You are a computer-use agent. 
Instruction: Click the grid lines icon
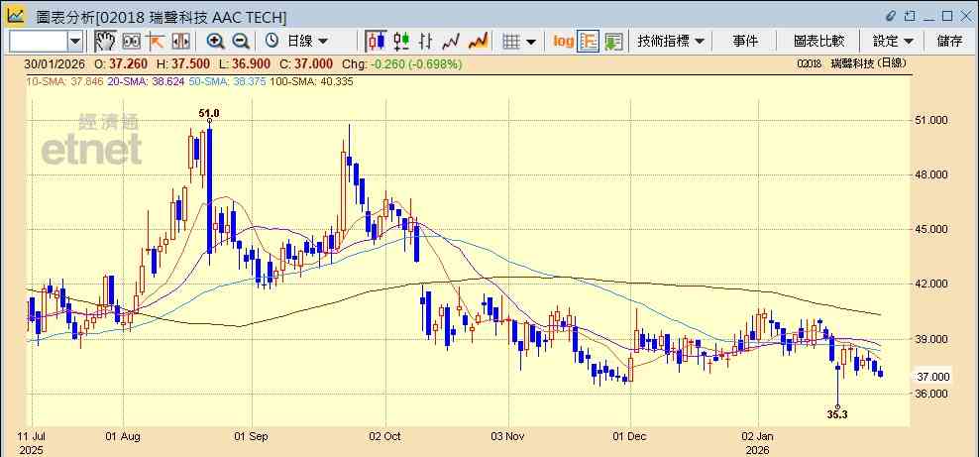tap(512, 42)
